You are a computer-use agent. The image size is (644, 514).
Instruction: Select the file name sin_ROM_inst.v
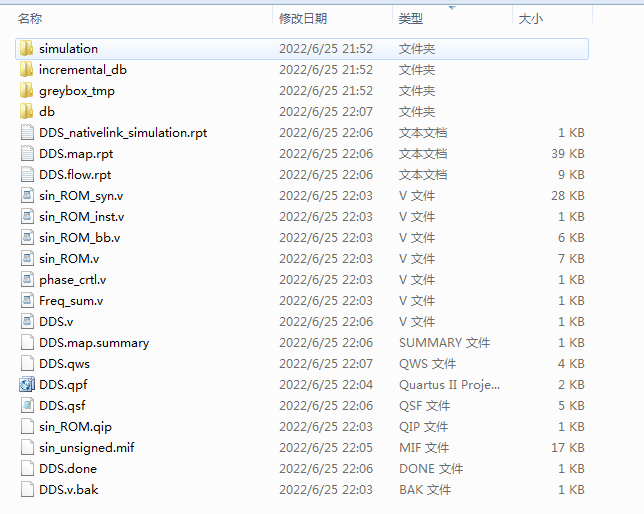[x=82, y=217]
